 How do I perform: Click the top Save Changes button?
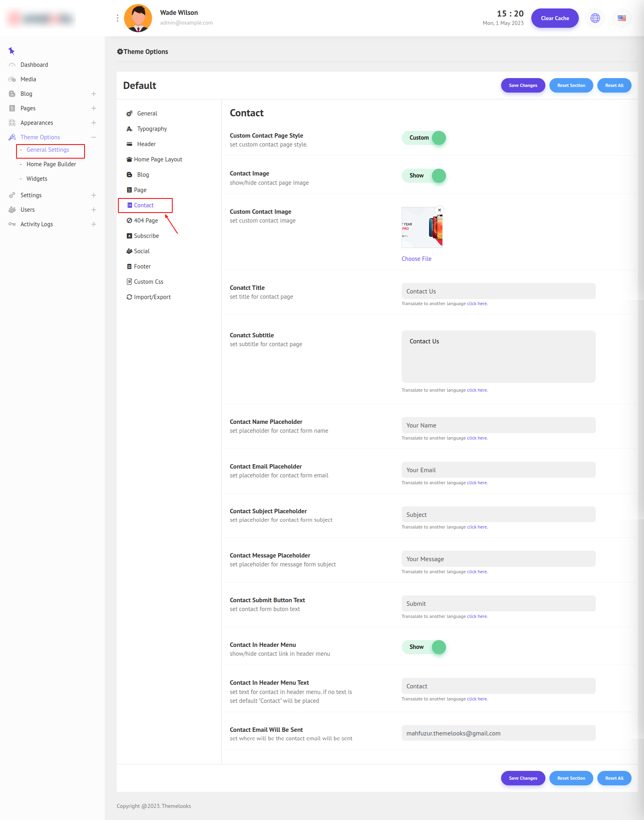click(522, 85)
